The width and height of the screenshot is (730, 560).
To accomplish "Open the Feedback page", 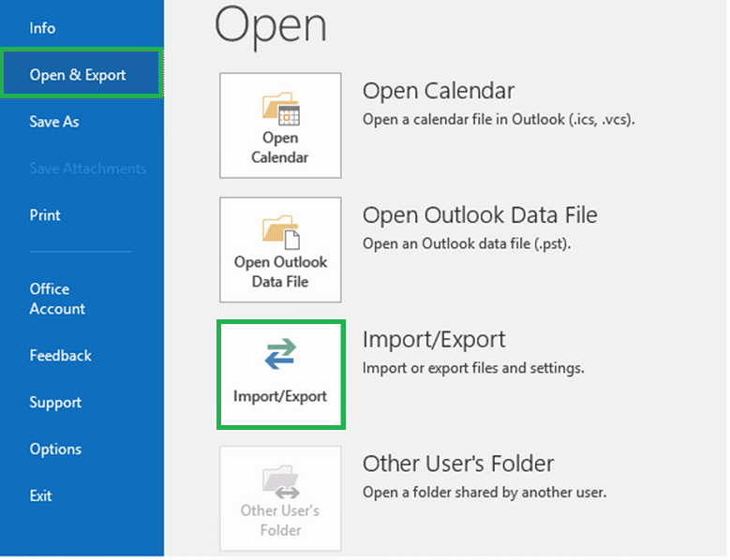I will pyautogui.click(x=61, y=355).
